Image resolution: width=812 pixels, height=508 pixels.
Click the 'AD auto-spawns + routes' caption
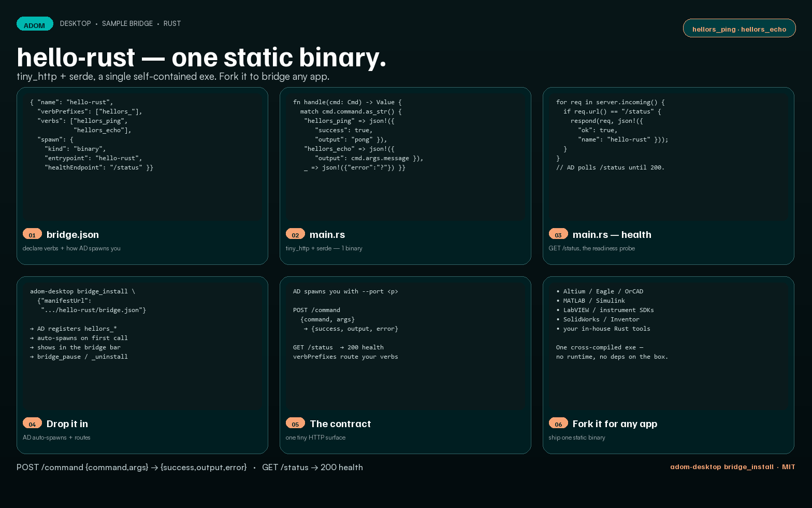(56, 438)
